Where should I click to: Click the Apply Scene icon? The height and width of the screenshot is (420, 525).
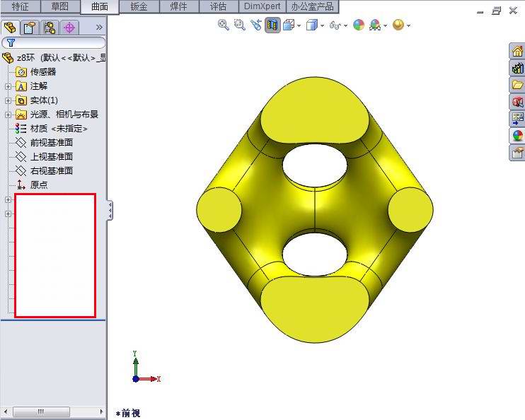[375, 25]
